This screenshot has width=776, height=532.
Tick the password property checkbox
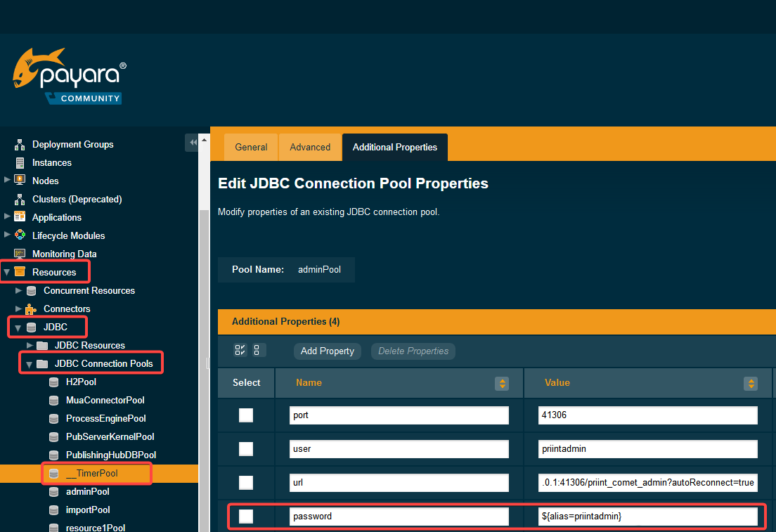click(246, 517)
